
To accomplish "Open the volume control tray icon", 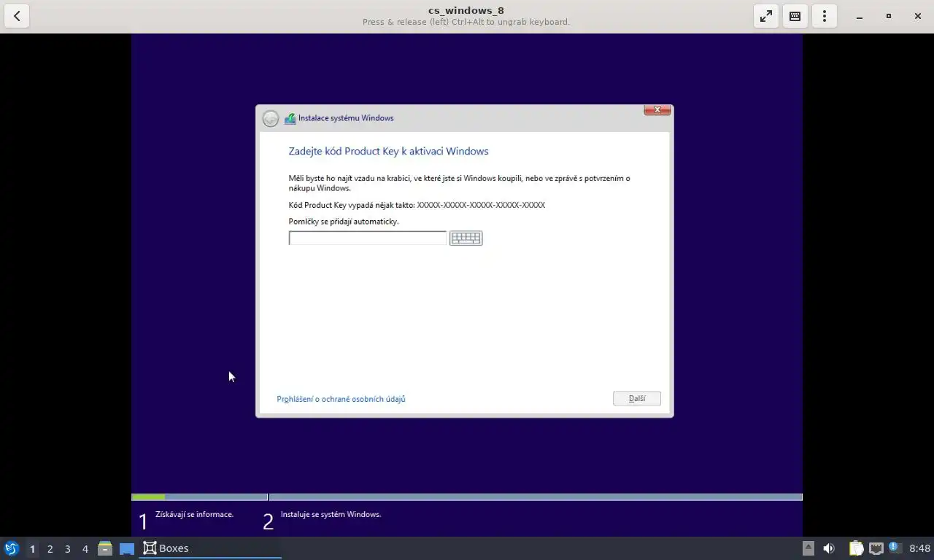I will tap(829, 548).
